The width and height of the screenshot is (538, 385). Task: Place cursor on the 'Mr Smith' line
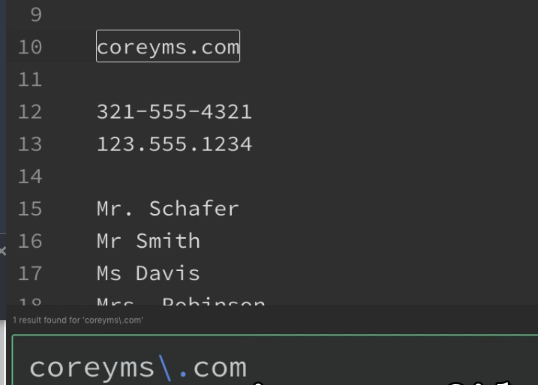coord(148,241)
